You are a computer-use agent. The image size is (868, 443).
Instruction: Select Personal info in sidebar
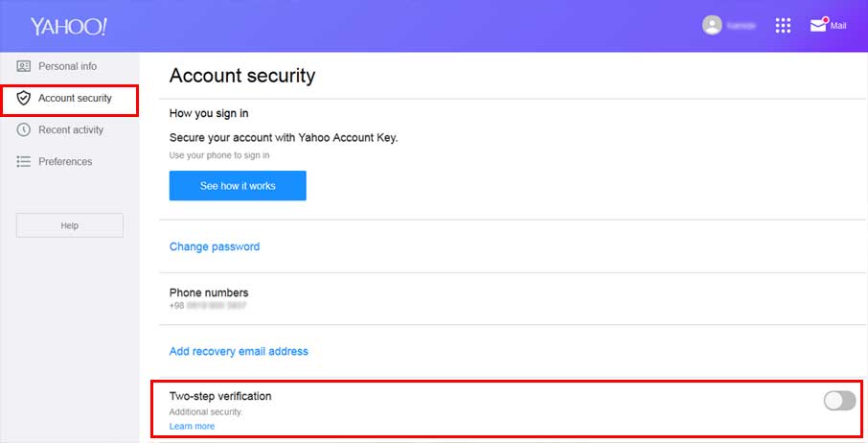[x=67, y=66]
